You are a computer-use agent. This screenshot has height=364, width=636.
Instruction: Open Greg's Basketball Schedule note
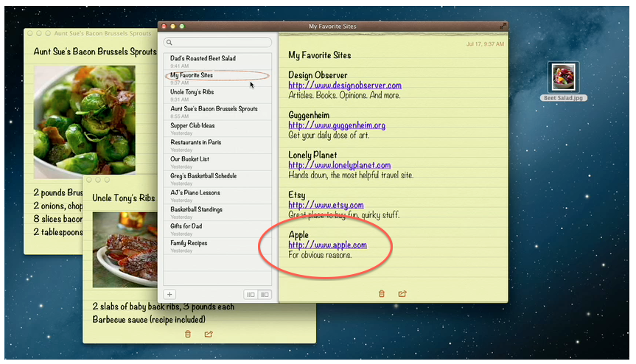(x=203, y=176)
